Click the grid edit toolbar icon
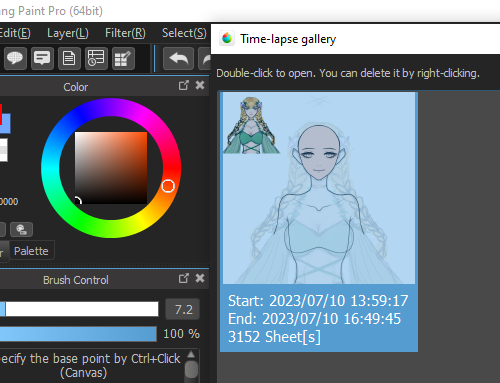 point(123,59)
